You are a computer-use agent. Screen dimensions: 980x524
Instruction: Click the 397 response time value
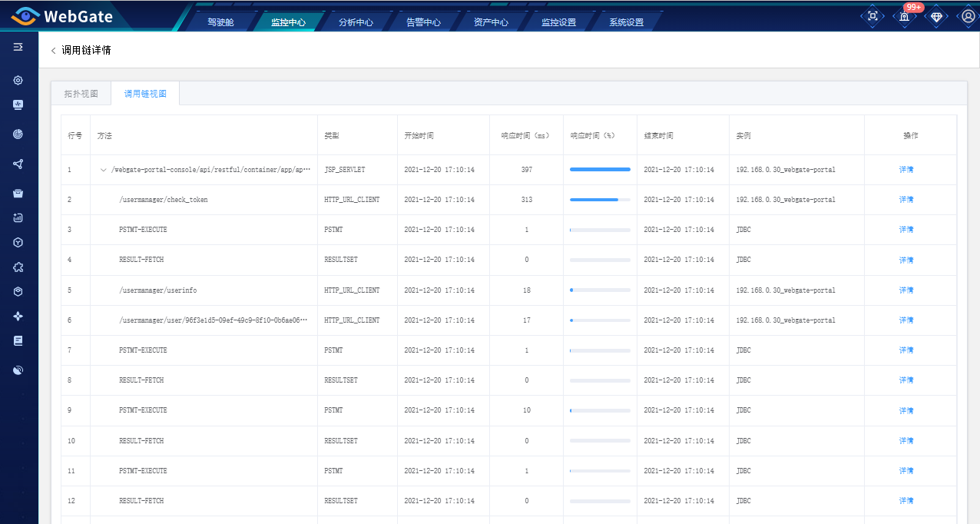pyautogui.click(x=526, y=170)
